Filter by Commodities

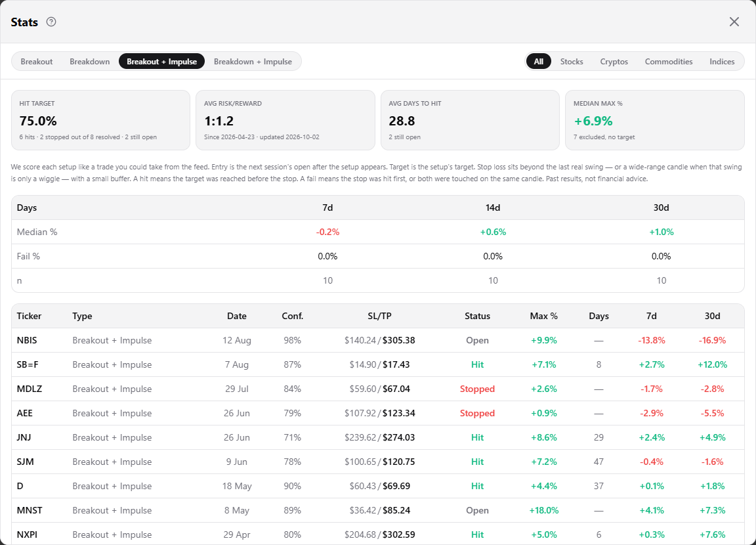(x=668, y=61)
